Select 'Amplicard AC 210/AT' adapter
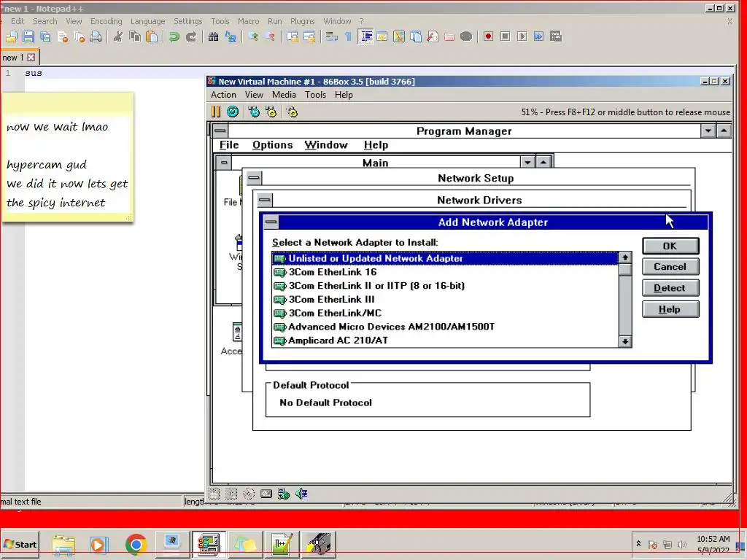Viewport: 747px width, 560px height. (445, 341)
